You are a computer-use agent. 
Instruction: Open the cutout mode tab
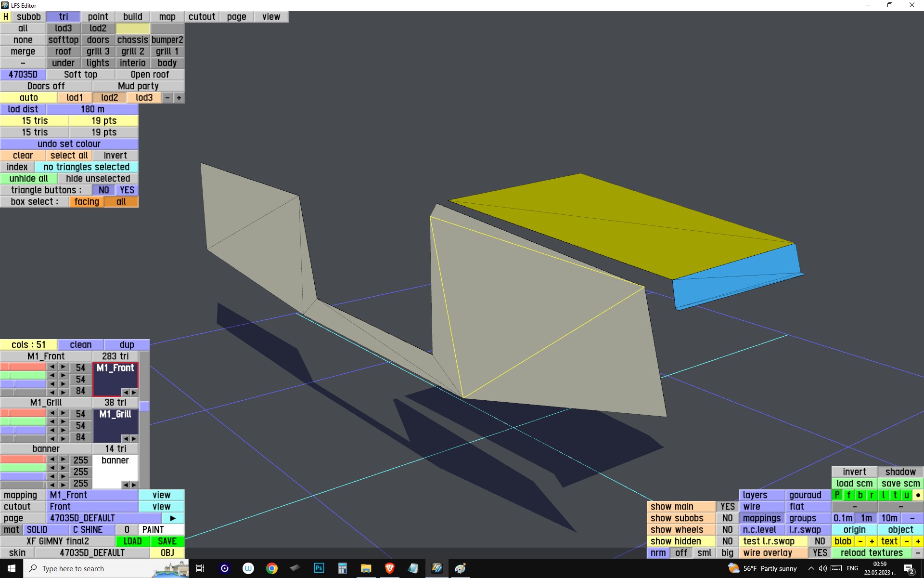[202, 17]
